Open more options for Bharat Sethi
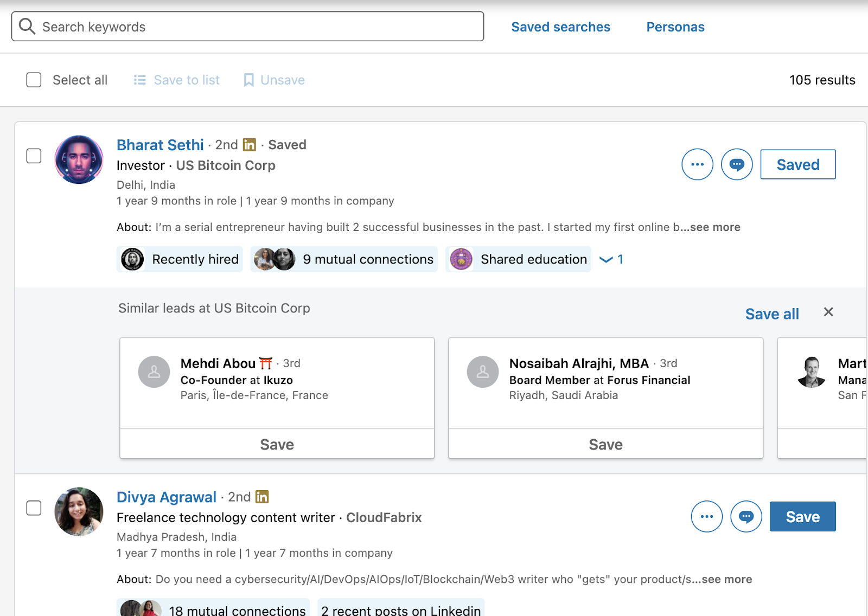Screen dimensions: 868x616 pyautogui.click(x=697, y=164)
